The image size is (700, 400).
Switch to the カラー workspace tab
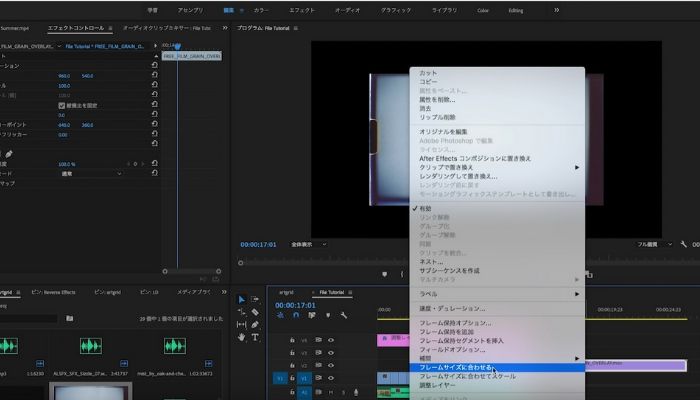pyautogui.click(x=261, y=10)
